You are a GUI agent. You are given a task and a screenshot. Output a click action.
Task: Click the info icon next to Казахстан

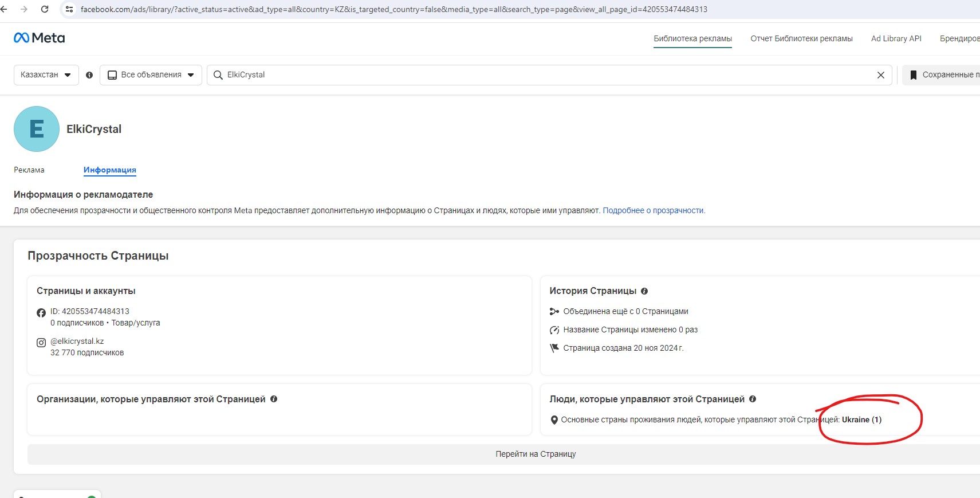[89, 75]
